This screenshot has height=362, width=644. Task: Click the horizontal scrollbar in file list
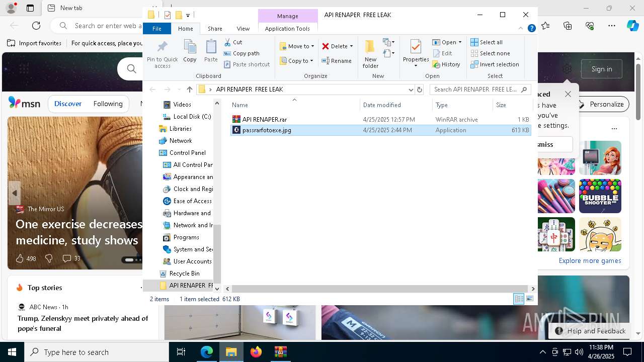tap(380, 289)
